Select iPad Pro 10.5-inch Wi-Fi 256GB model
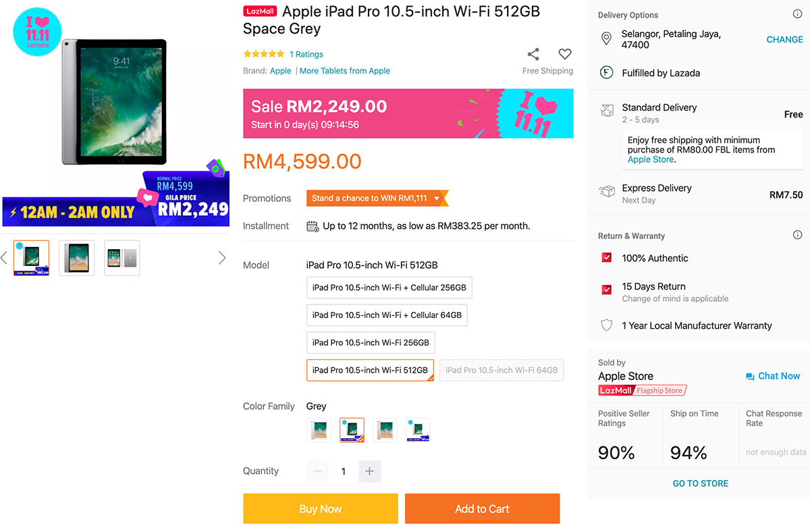Image resolution: width=810 pixels, height=532 pixels. (371, 343)
